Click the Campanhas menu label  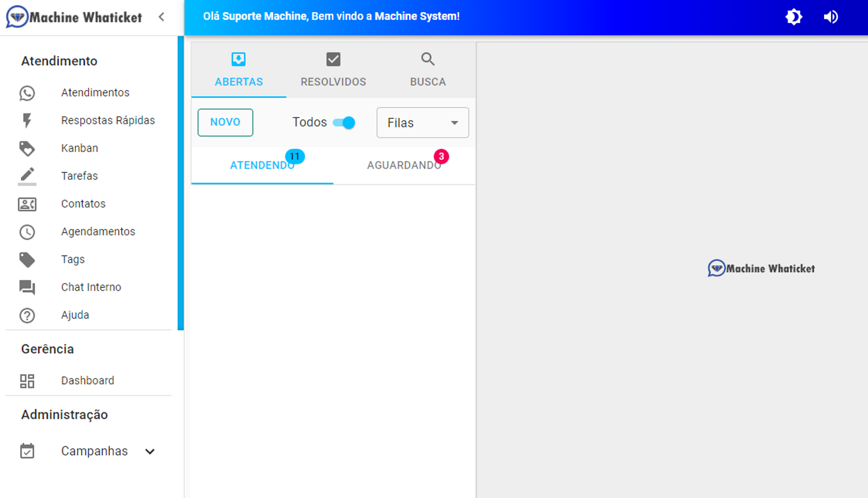pyautogui.click(x=94, y=451)
